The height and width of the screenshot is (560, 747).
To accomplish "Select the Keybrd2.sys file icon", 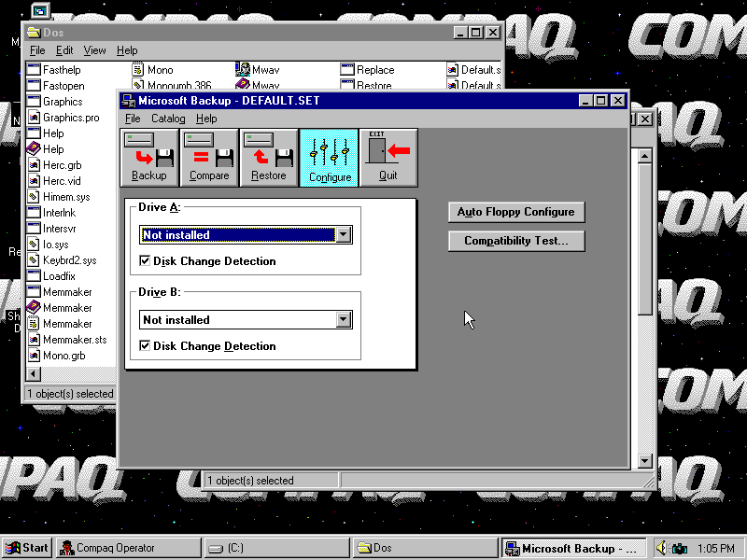I will [34, 260].
